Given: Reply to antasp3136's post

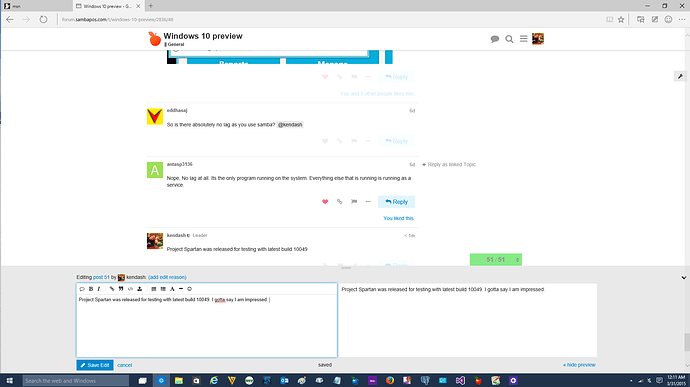Looking at the screenshot, I should click(396, 202).
